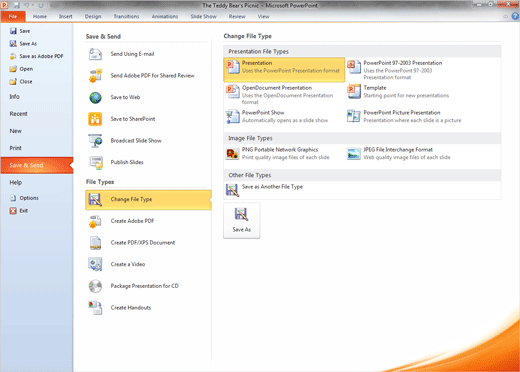Select New in the backstage sidebar
The height and width of the screenshot is (372, 520).
coord(37,131)
